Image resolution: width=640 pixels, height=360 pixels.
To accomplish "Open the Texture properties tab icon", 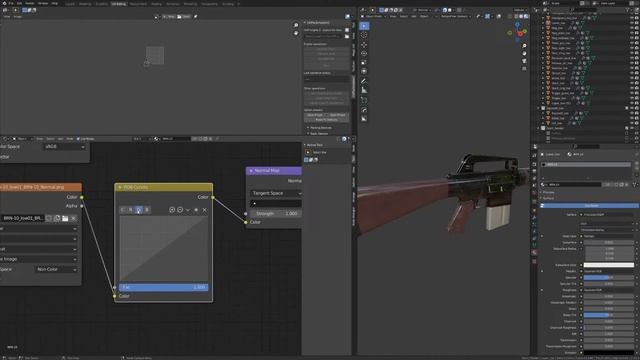I will pos(534,261).
